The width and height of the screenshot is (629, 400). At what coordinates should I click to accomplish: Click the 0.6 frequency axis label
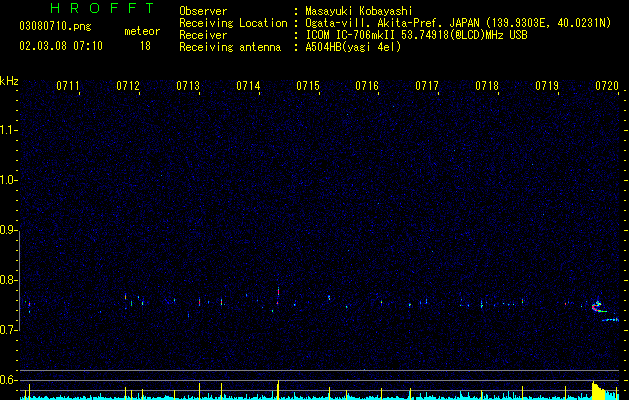[9, 380]
